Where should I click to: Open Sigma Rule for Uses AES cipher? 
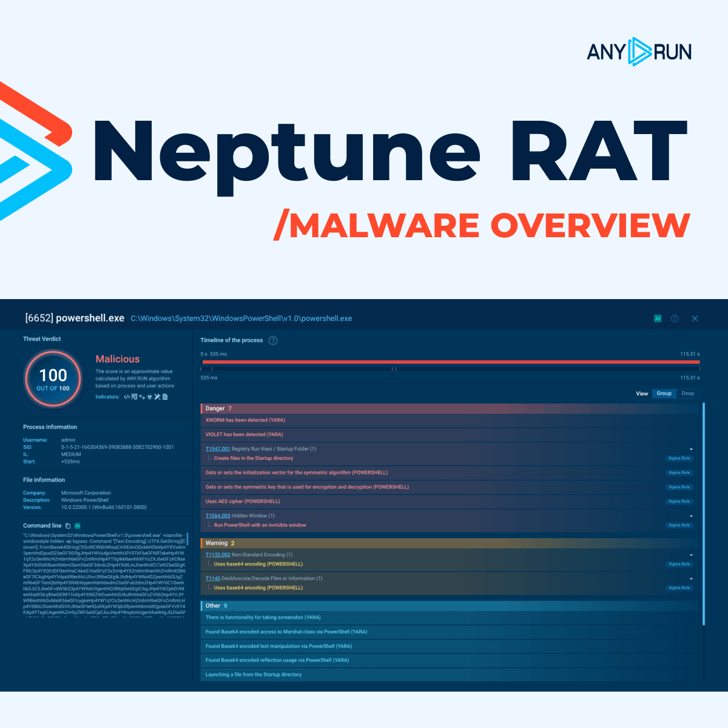679,502
